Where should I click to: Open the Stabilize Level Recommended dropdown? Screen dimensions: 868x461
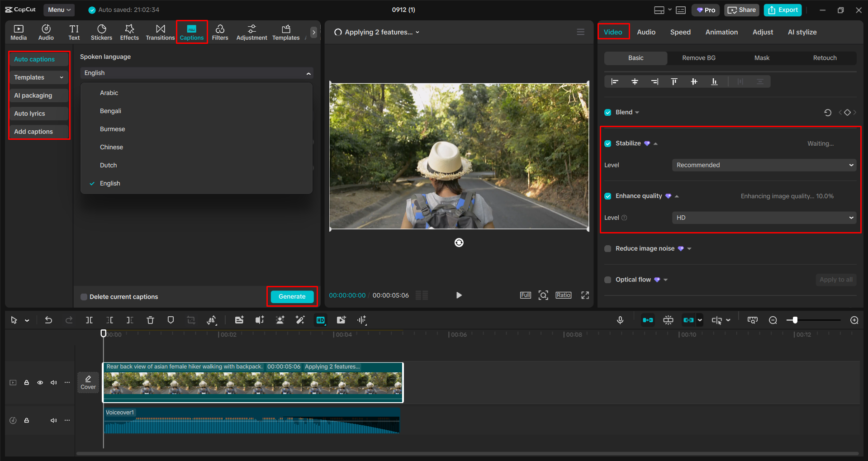[764, 165]
